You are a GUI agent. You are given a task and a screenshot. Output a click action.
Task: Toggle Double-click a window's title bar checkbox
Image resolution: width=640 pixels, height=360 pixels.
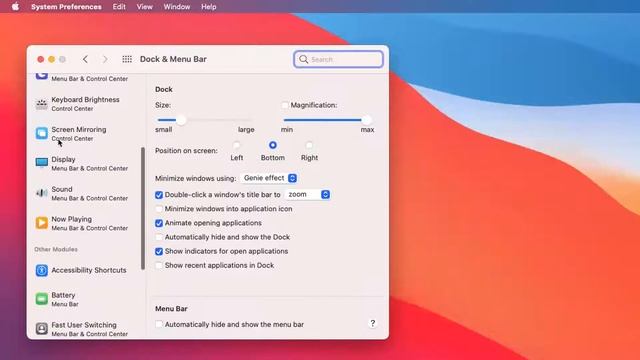click(159, 195)
